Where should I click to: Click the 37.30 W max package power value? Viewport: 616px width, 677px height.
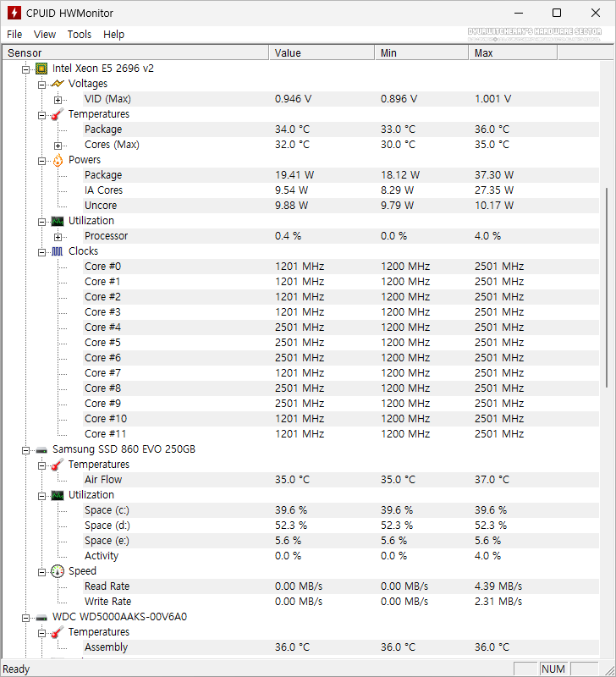pyautogui.click(x=494, y=175)
